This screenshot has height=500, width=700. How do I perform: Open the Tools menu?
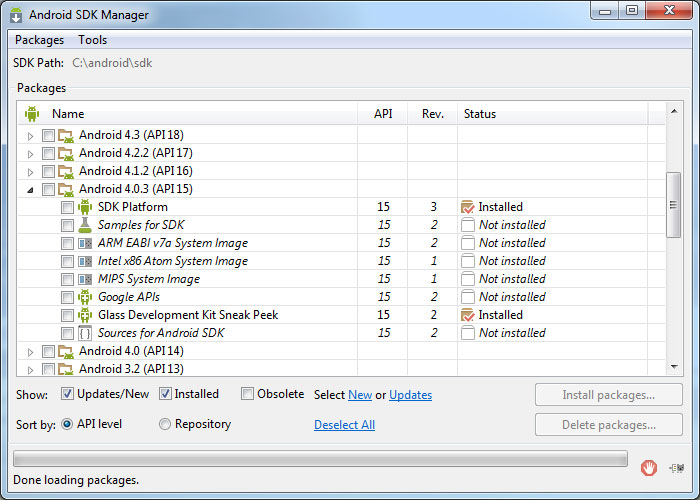click(92, 40)
